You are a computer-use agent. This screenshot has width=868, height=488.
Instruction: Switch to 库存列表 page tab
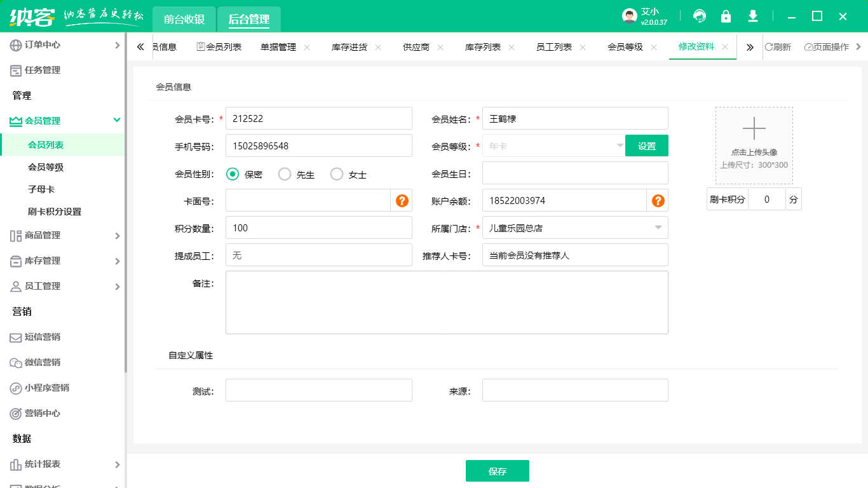483,47
